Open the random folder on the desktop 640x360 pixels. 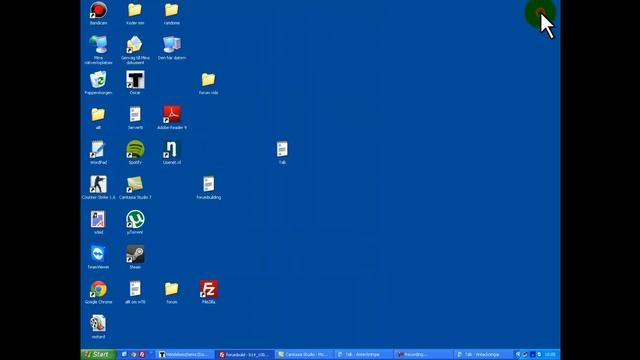(x=171, y=10)
